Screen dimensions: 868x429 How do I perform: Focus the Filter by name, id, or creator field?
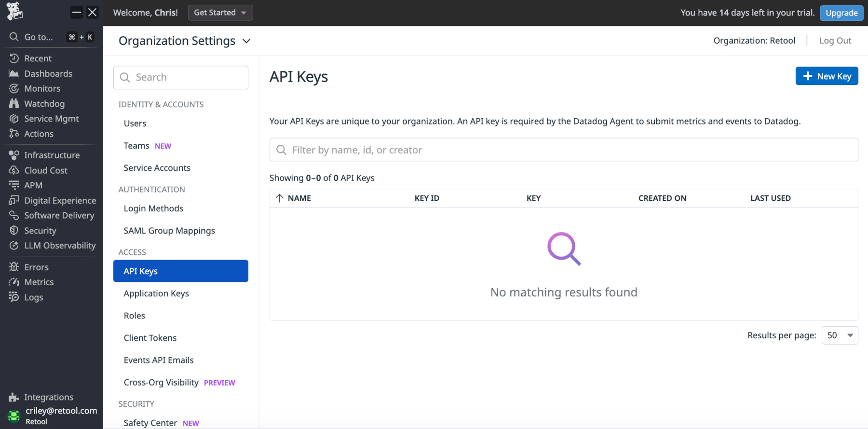564,150
